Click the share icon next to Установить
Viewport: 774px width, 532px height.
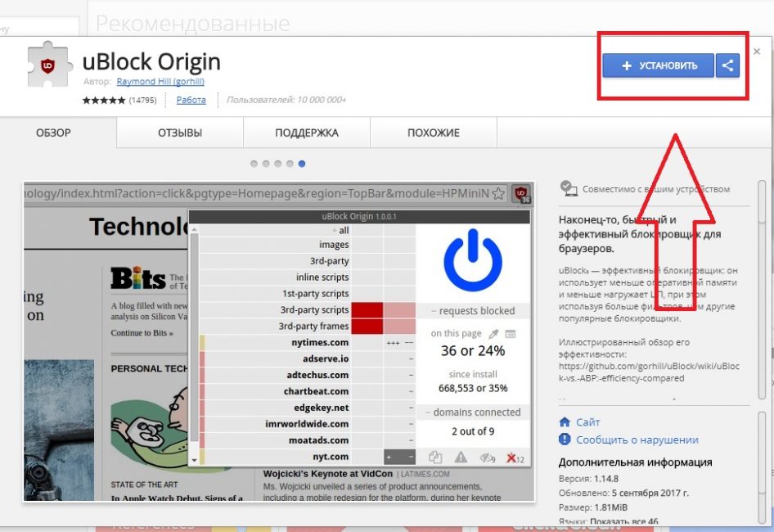727,65
